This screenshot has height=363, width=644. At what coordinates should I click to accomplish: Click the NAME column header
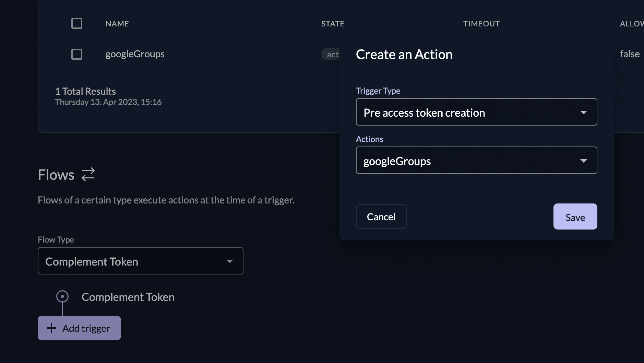coord(117,24)
